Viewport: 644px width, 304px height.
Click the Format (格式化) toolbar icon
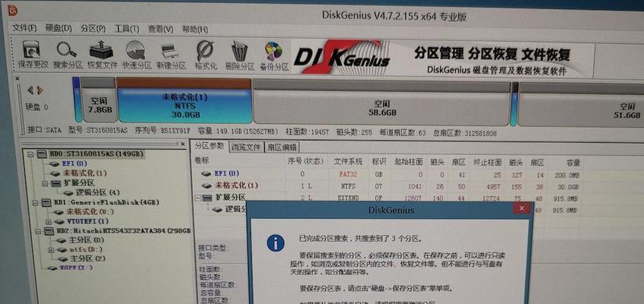(206, 55)
